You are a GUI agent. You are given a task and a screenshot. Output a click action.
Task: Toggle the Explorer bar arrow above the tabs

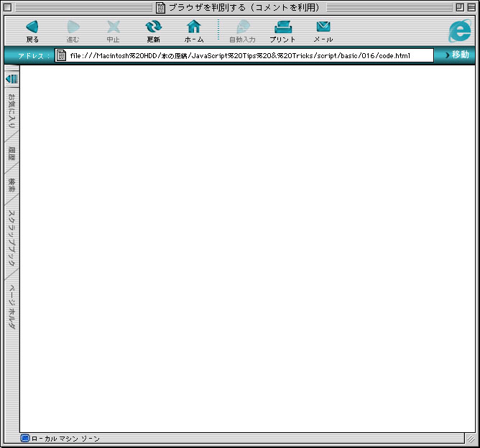11,78
